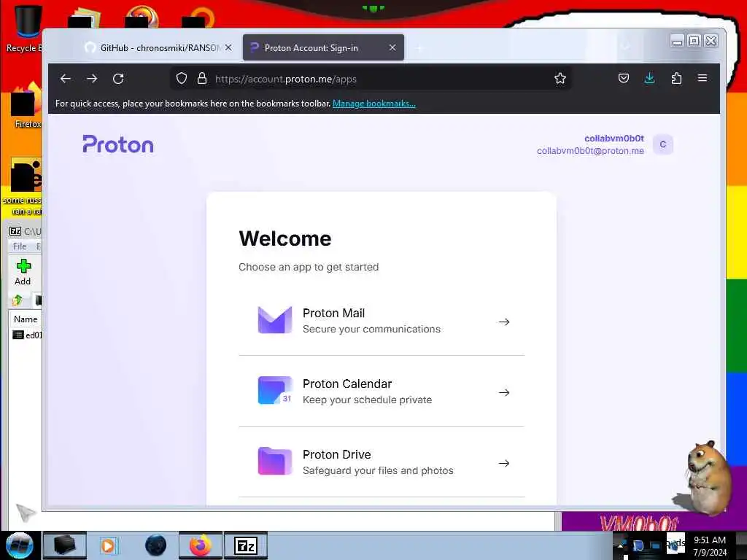The width and height of the screenshot is (747, 560).
Task: Follow the arrow next to Proton Mail
Action: coord(504,322)
